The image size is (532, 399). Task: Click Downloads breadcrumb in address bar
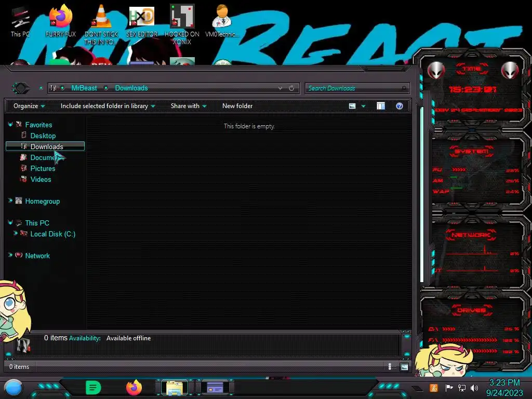click(131, 88)
